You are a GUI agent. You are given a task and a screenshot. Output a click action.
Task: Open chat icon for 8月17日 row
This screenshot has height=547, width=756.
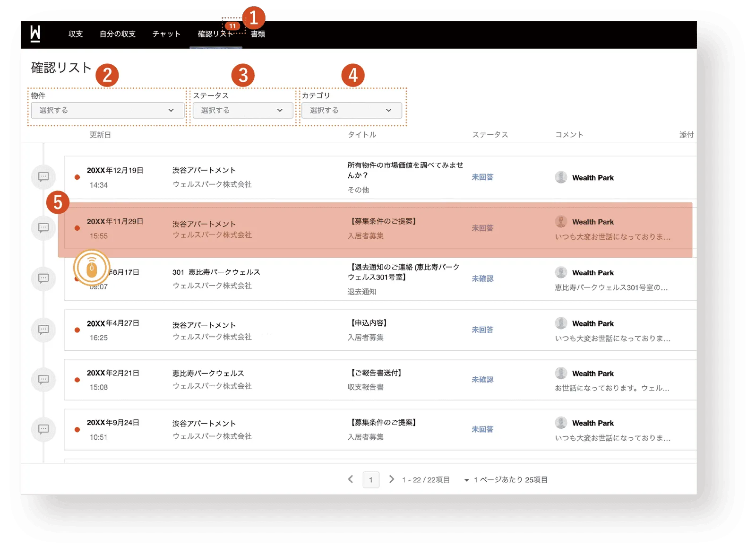tap(43, 278)
